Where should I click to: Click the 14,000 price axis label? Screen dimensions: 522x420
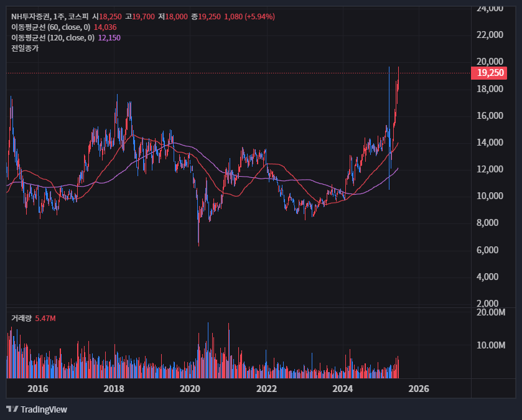tap(490, 142)
